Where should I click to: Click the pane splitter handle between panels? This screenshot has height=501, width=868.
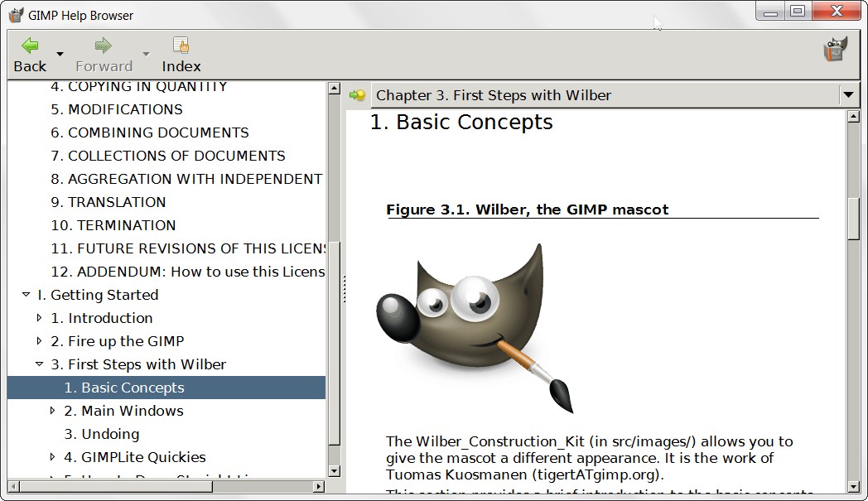(x=344, y=289)
